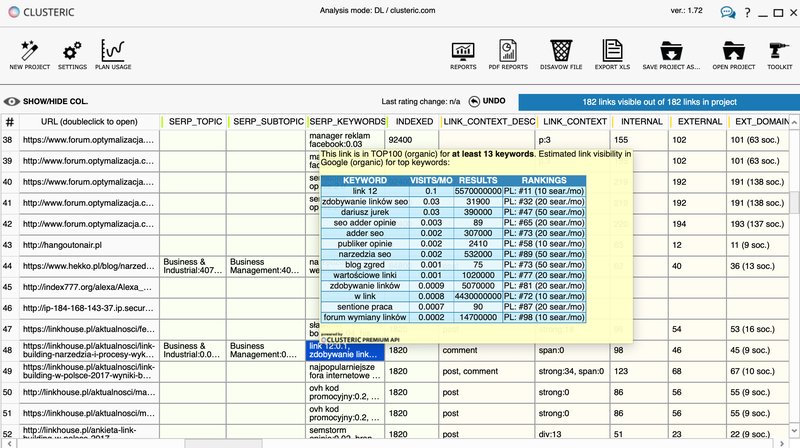800x448 pixels.
Task: Click 'dariusz jurek' keyword in tooltip
Action: coord(365,212)
